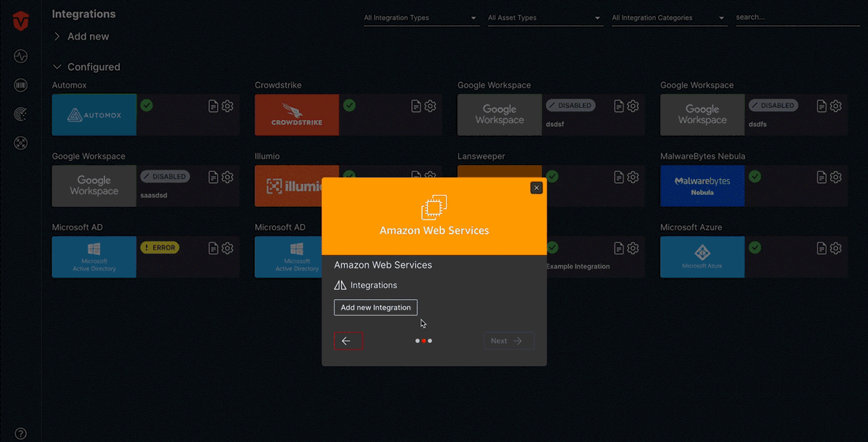Focus the search input field
Screen dimensions: 868x442
(797, 17)
